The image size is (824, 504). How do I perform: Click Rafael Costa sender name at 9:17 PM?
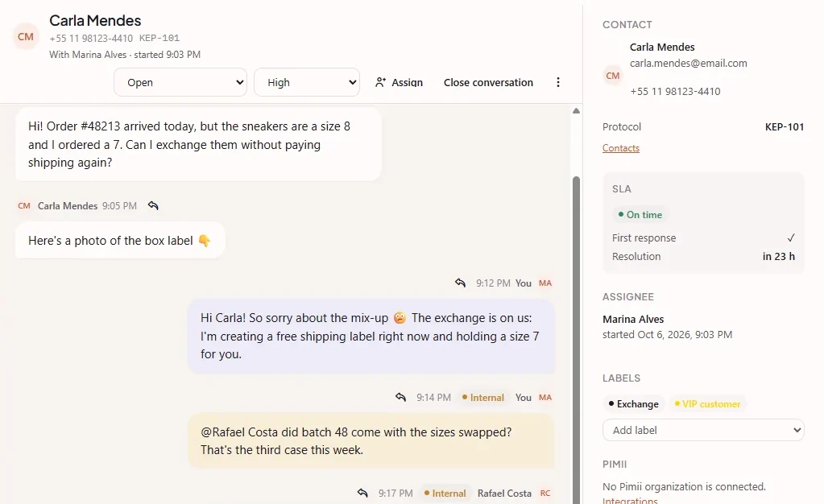tap(504, 494)
